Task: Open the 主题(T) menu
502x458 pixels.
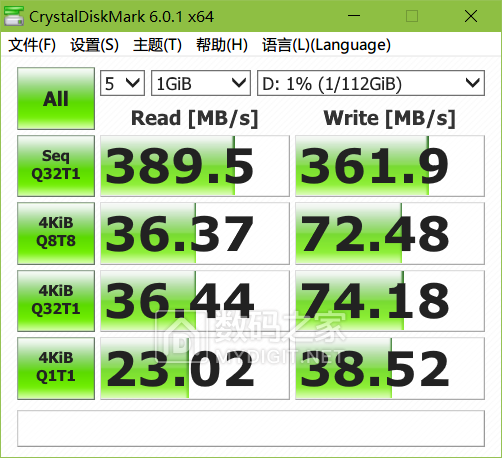Action: pyautogui.click(x=157, y=45)
